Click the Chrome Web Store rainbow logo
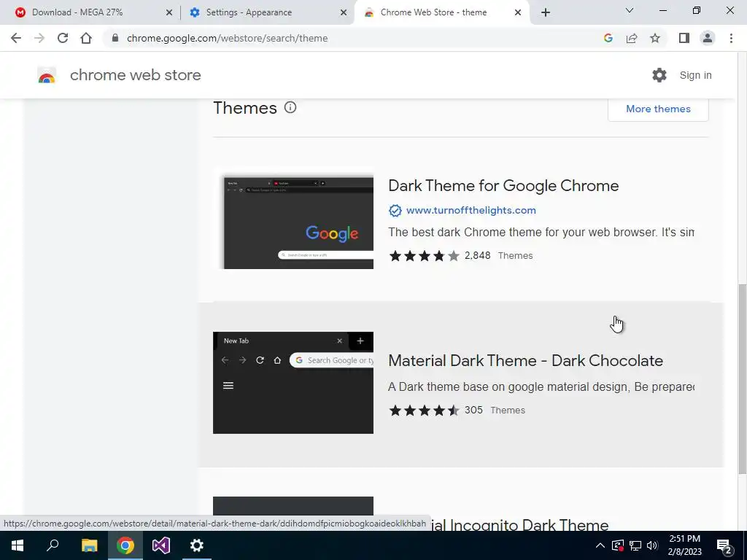 coord(47,75)
